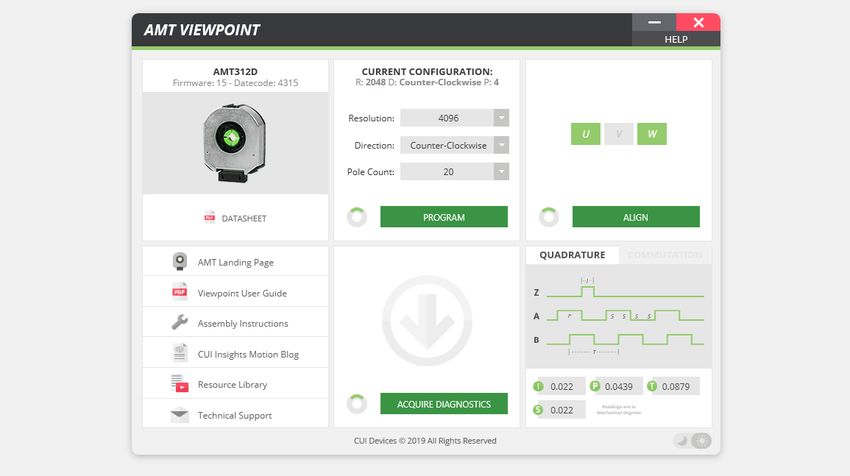Viewport: 850px width, 476px height.
Task: Open the Datasheet link
Action: click(x=244, y=218)
